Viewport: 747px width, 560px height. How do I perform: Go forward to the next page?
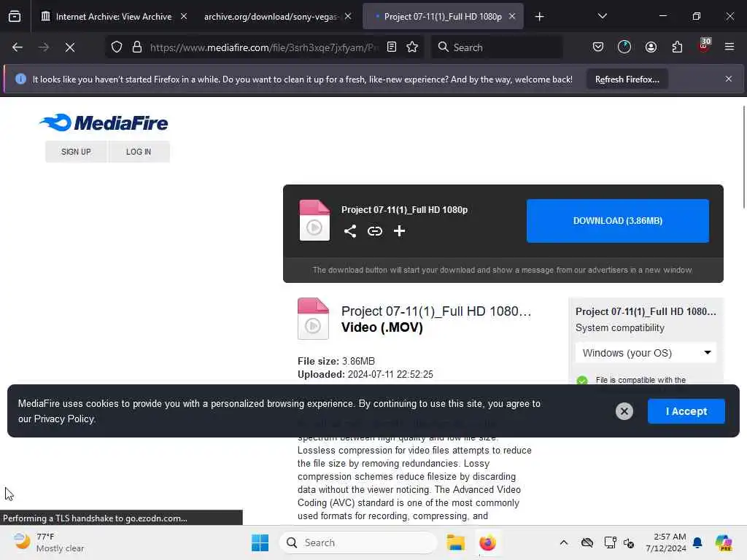(43, 47)
